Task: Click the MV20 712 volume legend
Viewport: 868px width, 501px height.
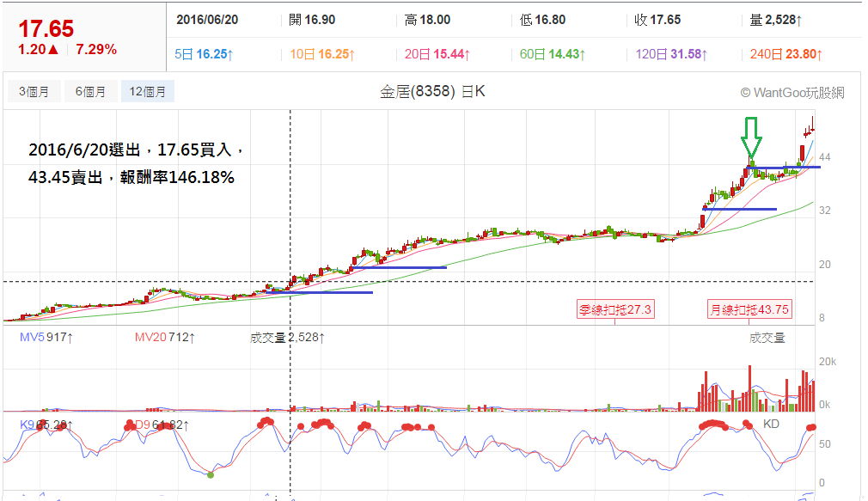Action: tap(164, 337)
